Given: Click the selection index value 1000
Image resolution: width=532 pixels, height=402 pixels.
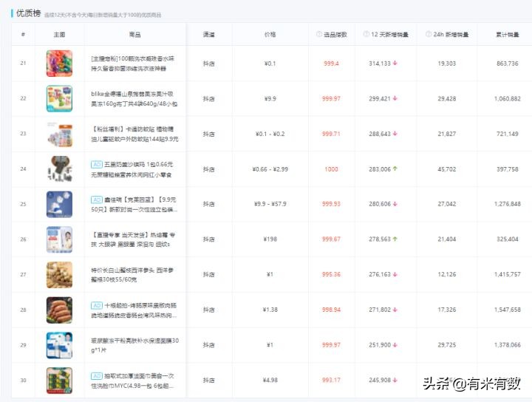Looking at the screenshot, I should coord(331,169).
